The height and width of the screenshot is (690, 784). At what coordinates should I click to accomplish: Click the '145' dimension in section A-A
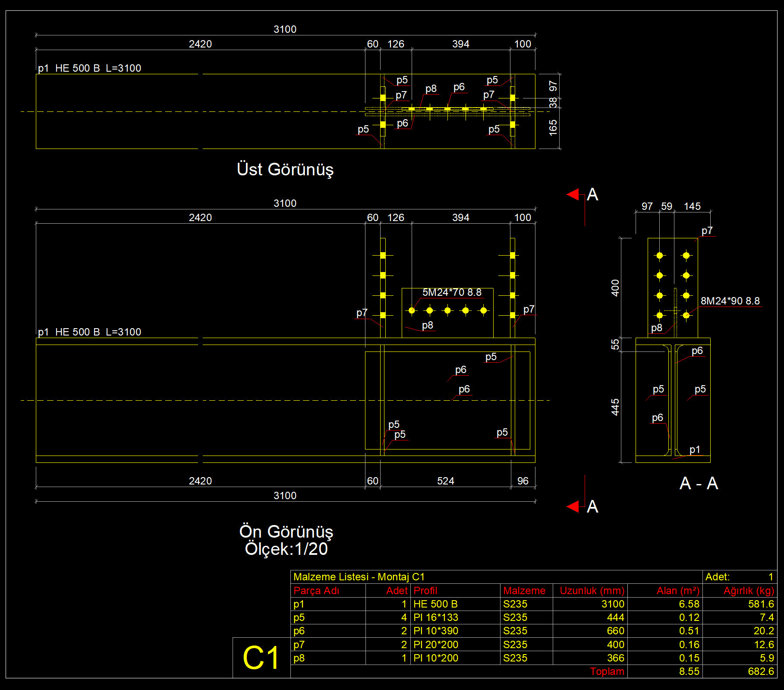pos(692,206)
